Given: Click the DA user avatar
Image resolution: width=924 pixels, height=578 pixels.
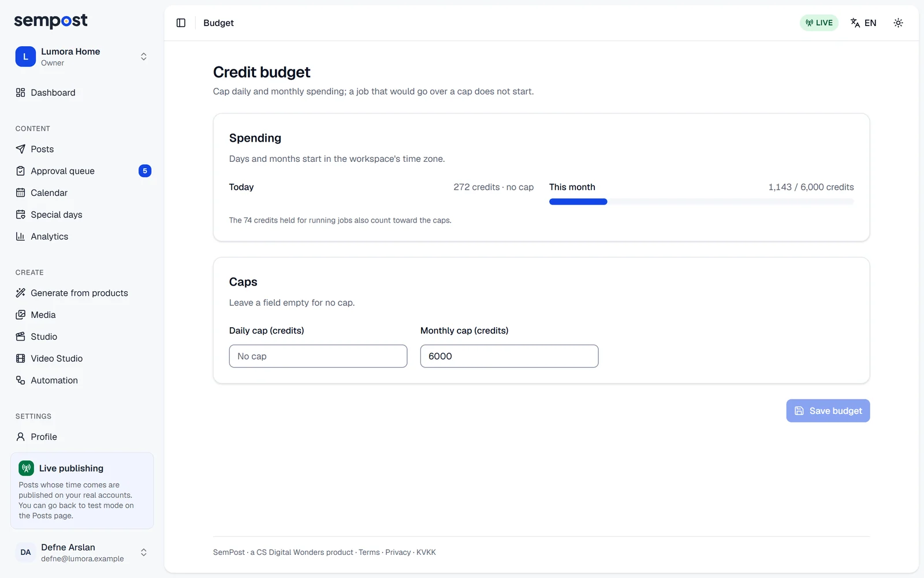Looking at the screenshot, I should [25, 553].
